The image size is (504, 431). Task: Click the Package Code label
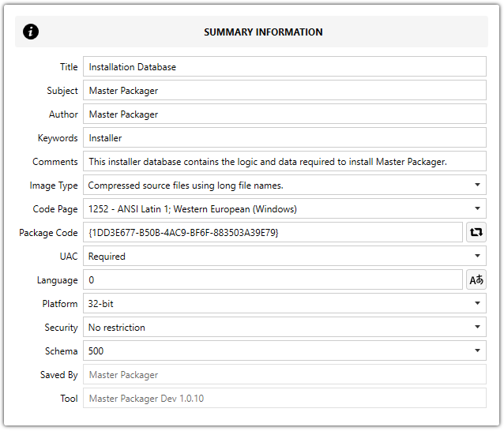48,233
